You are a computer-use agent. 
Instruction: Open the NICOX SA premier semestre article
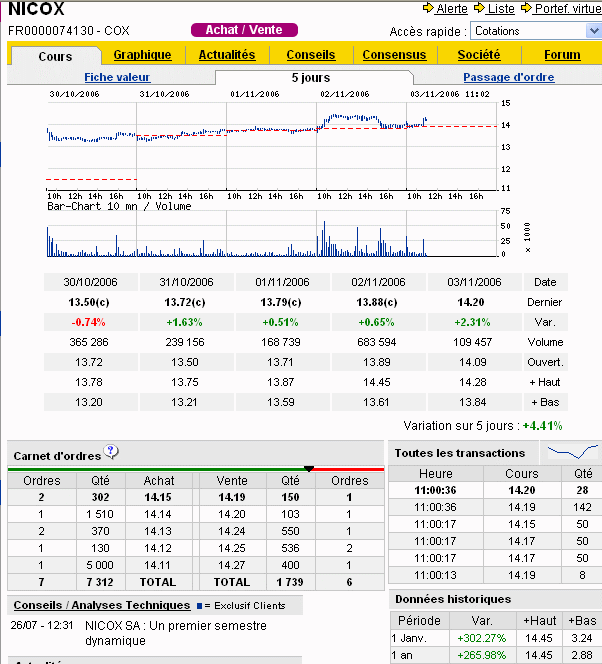176,633
